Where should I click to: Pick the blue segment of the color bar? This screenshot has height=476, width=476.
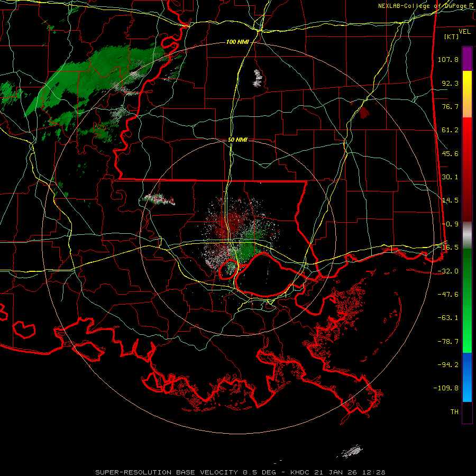467,377
